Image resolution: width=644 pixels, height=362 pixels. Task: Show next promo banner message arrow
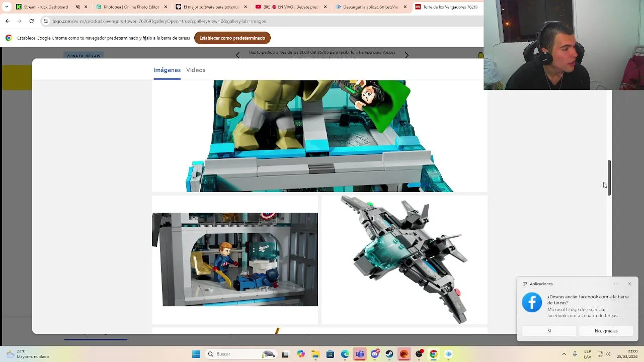pos(407,55)
